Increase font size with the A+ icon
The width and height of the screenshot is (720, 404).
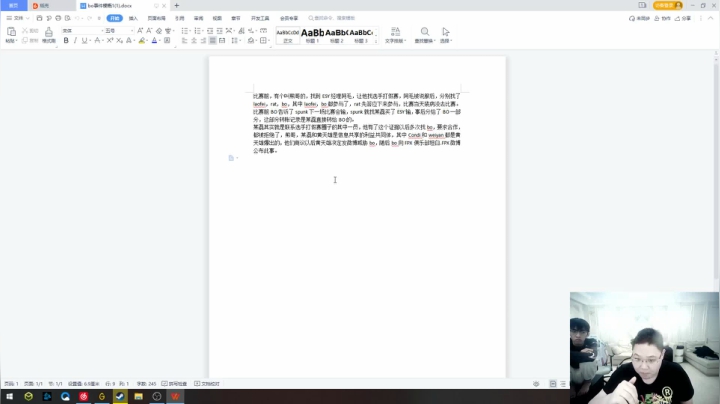tap(140, 31)
